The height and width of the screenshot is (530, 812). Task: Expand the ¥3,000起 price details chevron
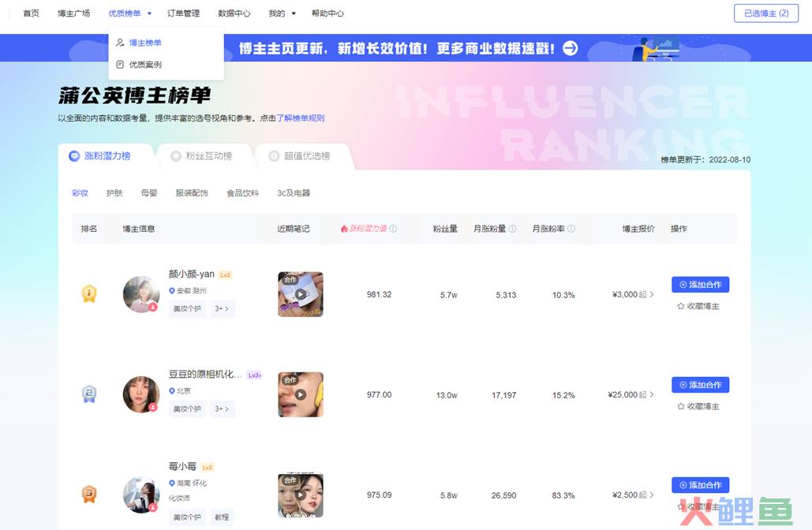click(652, 294)
